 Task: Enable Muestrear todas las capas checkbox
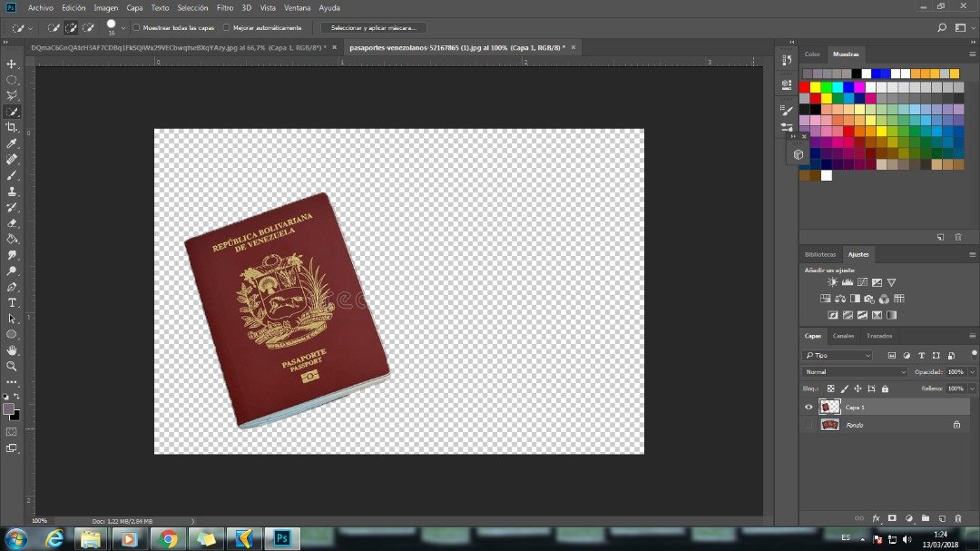tap(136, 27)
